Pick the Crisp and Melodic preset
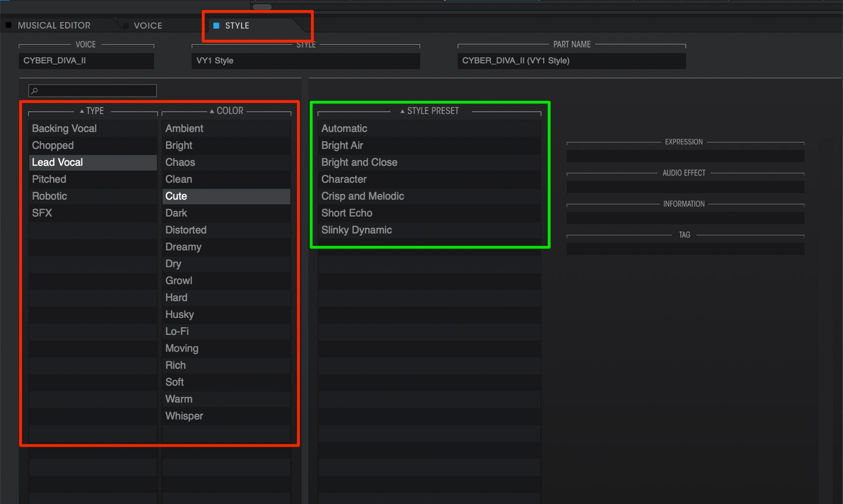Screen dimensions: 843x504 [x=430, y=196]
